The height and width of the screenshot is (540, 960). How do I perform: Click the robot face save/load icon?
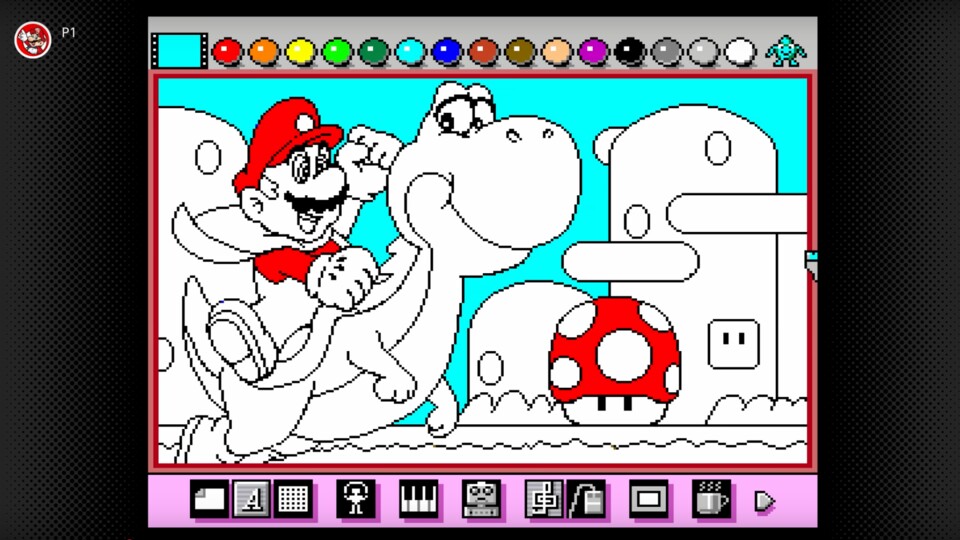(x=481, y=499)
